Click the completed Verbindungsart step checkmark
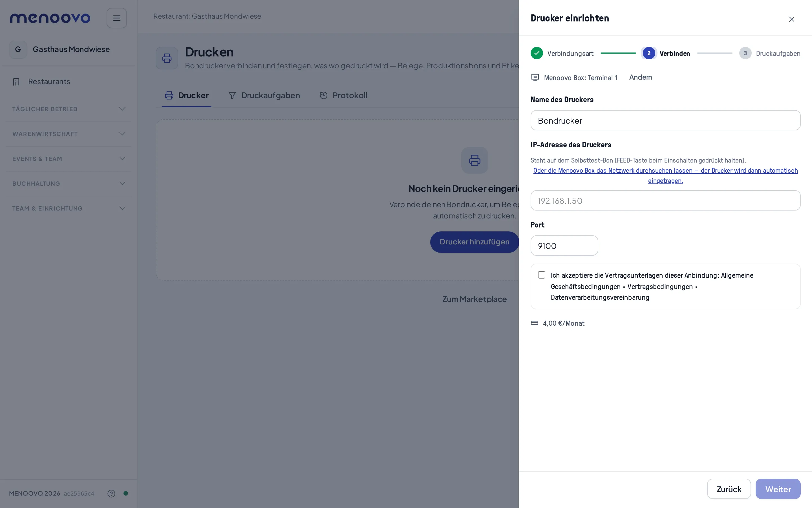Viewport: 812px width, 508px height. 537,53
